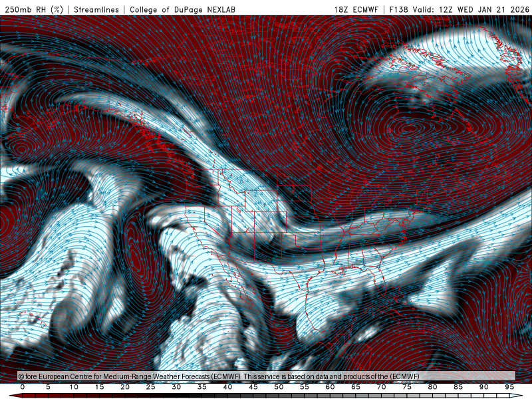Click the "Streamlines" header label
The width and height of the screenshot is (532, 399).
pyautogui.click(x=96, y=9)
